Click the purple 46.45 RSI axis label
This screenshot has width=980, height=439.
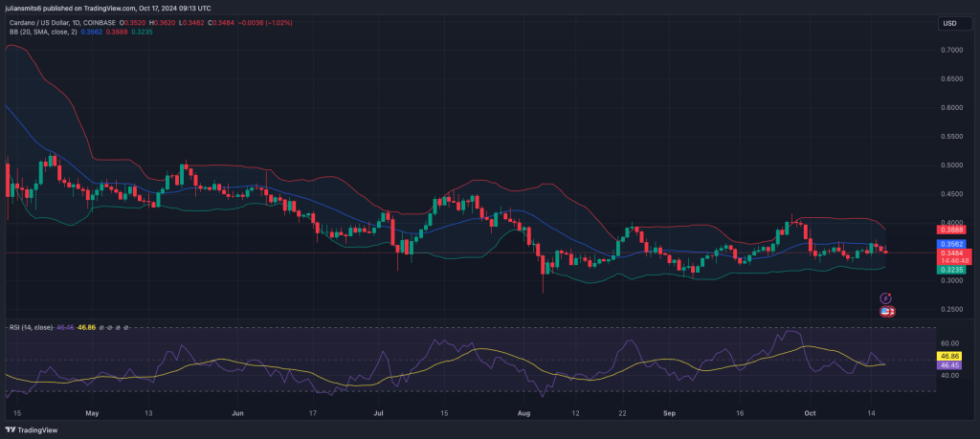click(x=947, y=364)
